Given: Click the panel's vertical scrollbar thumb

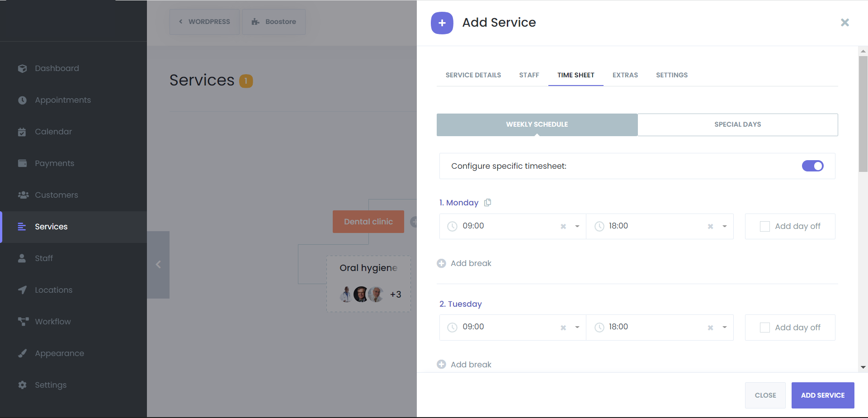Looking at the screenshot, I should click(x=863, y=114).
